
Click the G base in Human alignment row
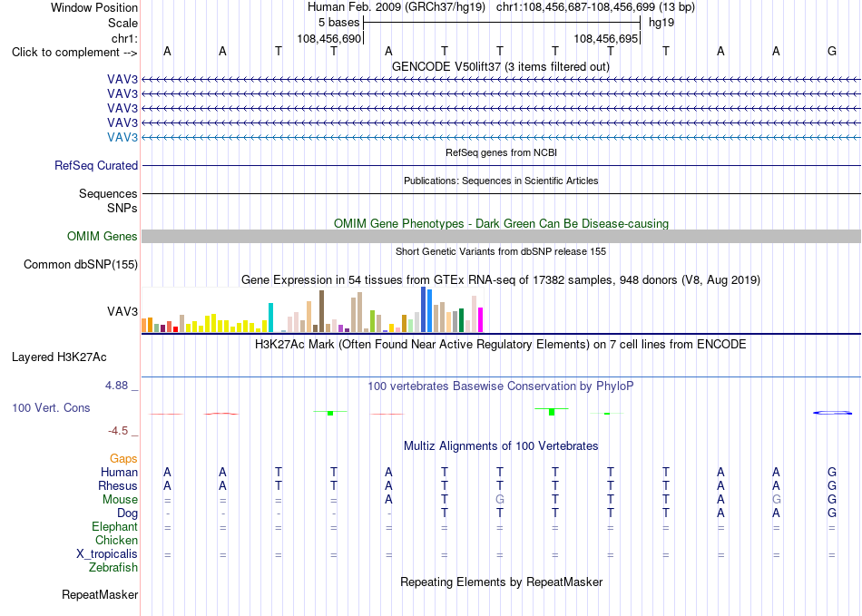point(832,472)
